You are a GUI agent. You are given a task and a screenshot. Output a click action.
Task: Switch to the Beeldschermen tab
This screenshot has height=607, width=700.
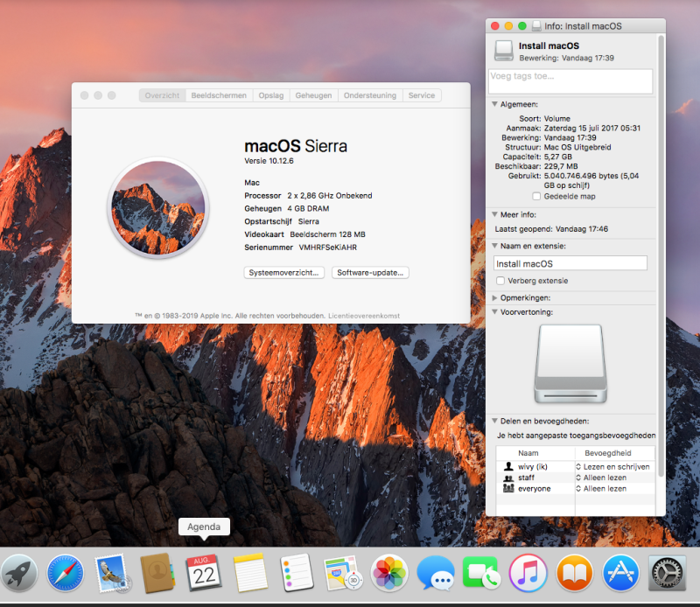pos(219,95)
